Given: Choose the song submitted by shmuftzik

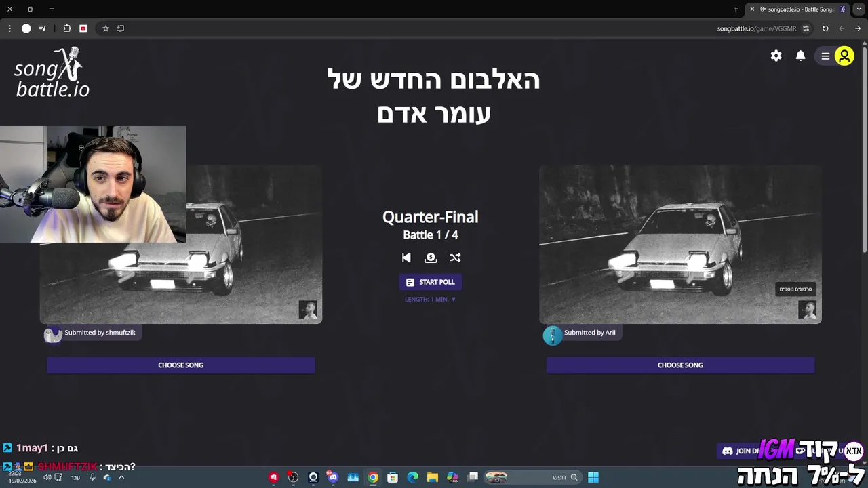Looking at the screenshot, I should tap(181, 365).
